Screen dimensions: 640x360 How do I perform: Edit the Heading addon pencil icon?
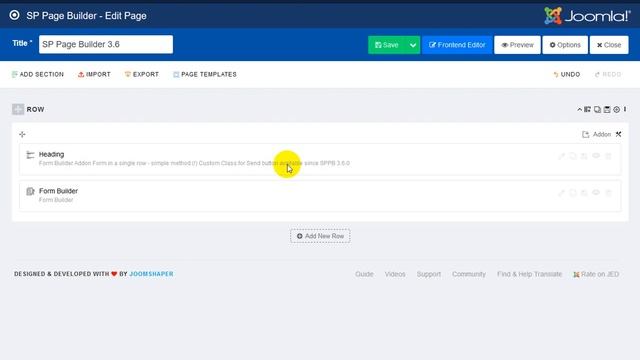pos(562,156)
